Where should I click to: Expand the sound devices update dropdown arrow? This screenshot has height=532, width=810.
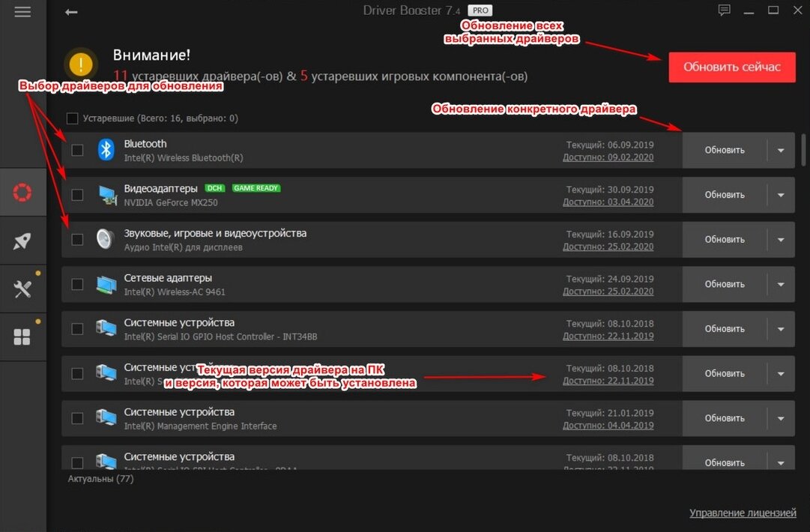781,240
